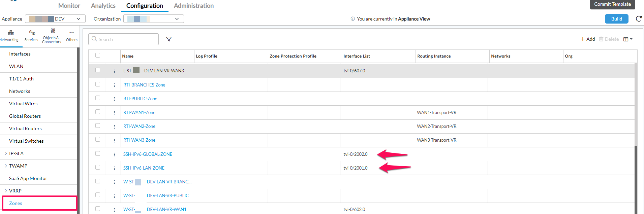Check the box for RTI-BRANCHES-Zone

(x=98, y=84)
